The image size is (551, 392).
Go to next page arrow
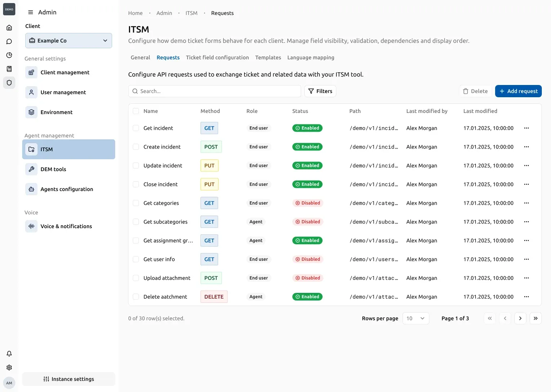pyautogui.click(x=520, y=318)
